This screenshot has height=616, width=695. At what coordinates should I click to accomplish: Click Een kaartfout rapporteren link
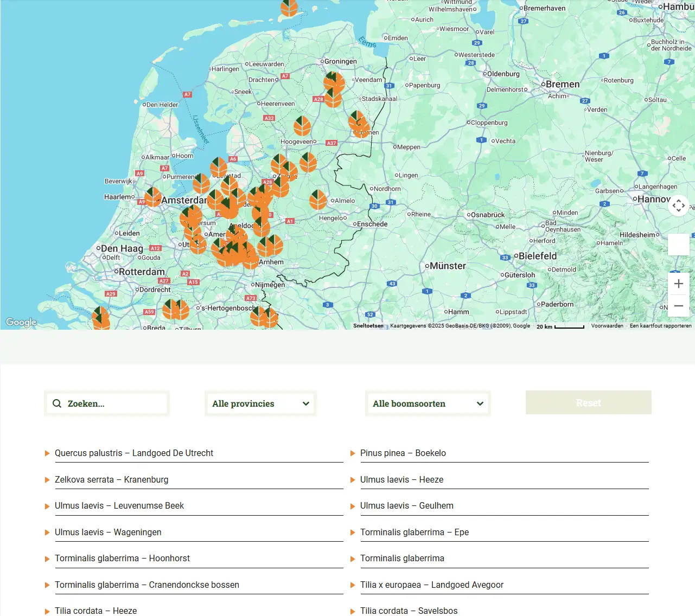pos(660,326)
